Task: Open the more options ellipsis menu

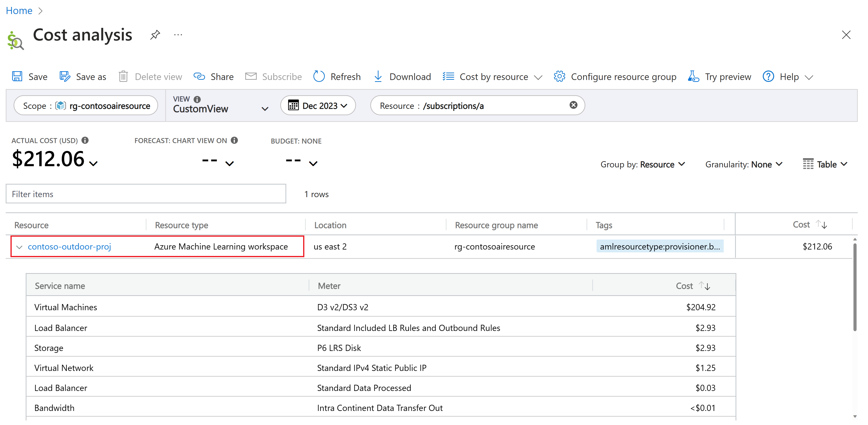Action: tap(178, 35)
